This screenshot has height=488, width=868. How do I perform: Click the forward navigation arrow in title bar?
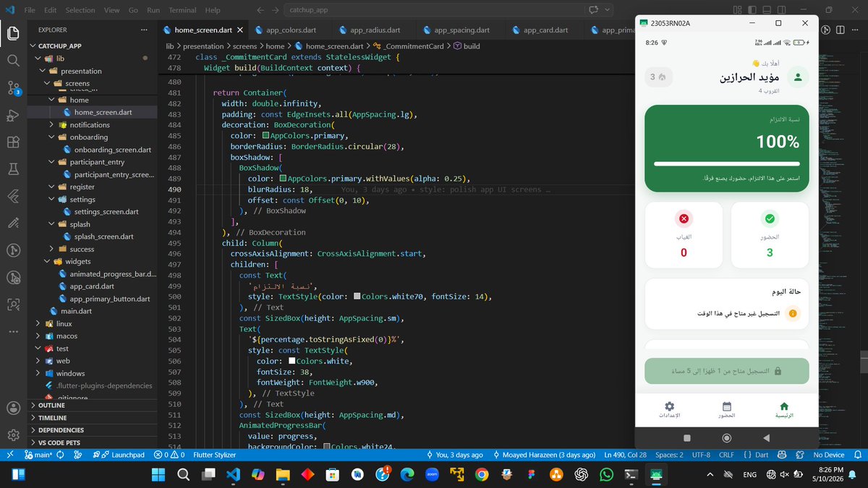(276, 10)
